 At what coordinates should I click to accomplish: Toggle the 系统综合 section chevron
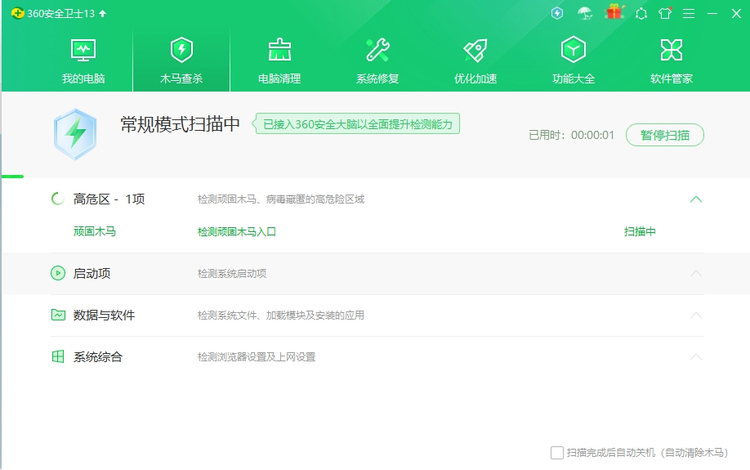coord(696,357)
